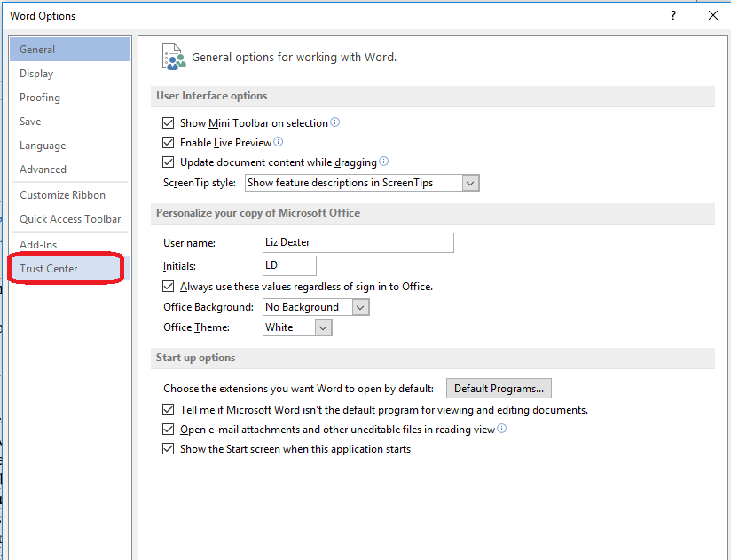Click the User name text field
The height and width of the screenshot is (560, 731).
(x=358, y=242)
